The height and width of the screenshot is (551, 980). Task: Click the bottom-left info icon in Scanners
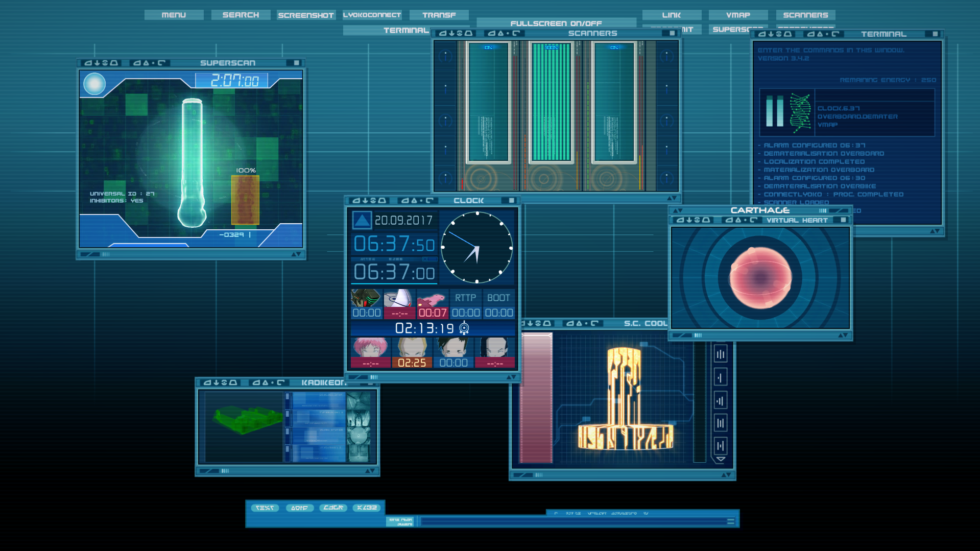(445, 178)
